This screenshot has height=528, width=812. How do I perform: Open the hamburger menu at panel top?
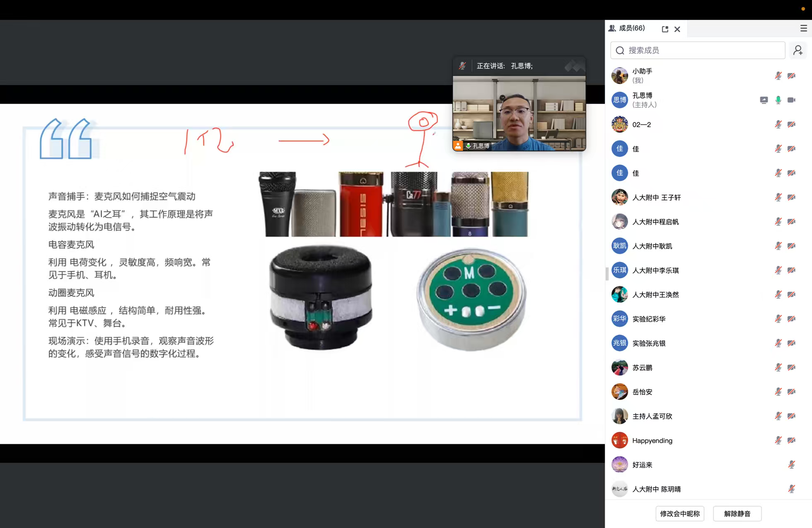803,28
